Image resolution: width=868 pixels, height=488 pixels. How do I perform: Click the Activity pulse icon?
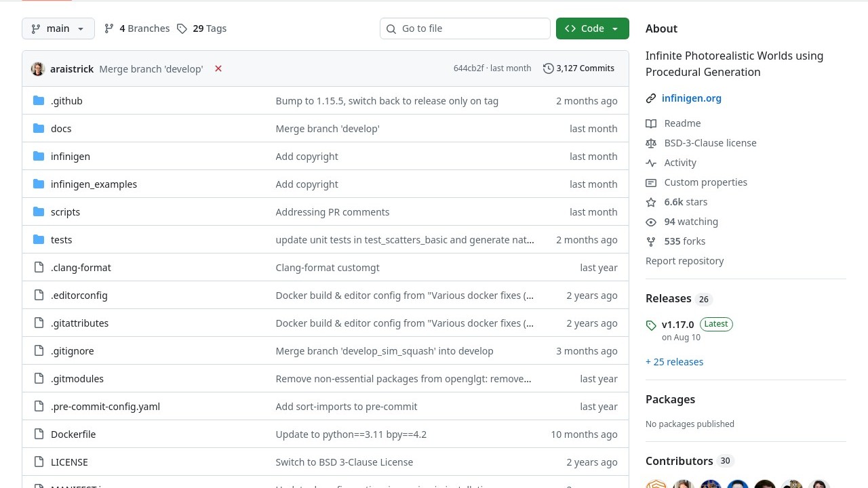point(651,163)
